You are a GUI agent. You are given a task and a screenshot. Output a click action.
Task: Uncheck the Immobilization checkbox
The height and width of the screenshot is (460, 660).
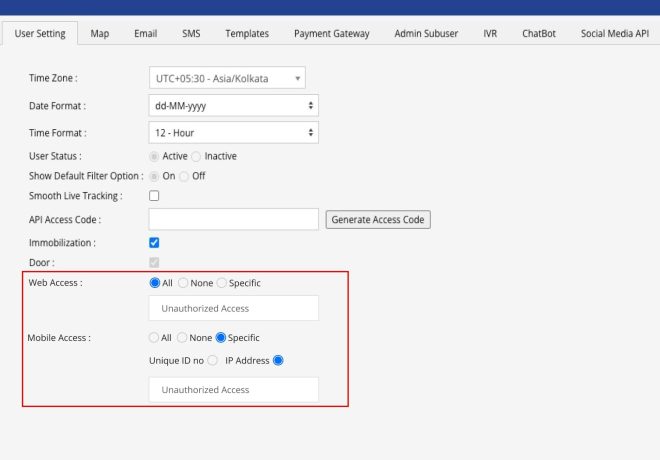click(x=154, y=242)
